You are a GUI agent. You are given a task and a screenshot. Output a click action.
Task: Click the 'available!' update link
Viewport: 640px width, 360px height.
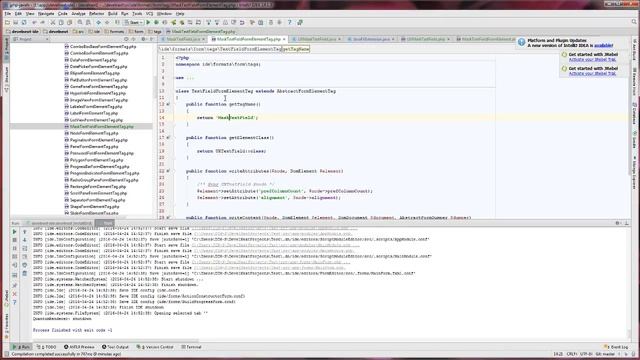pos(603,45)
